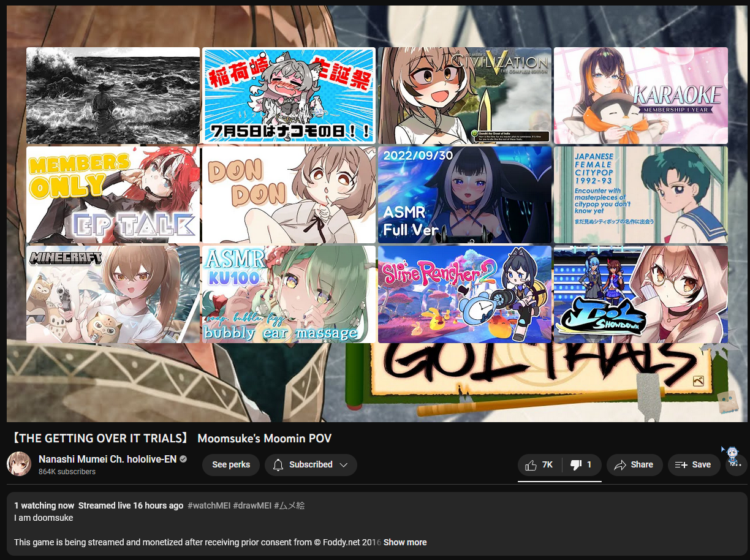
Task: Open the Karaoke Membership 1 Year video
Action: 641,96
